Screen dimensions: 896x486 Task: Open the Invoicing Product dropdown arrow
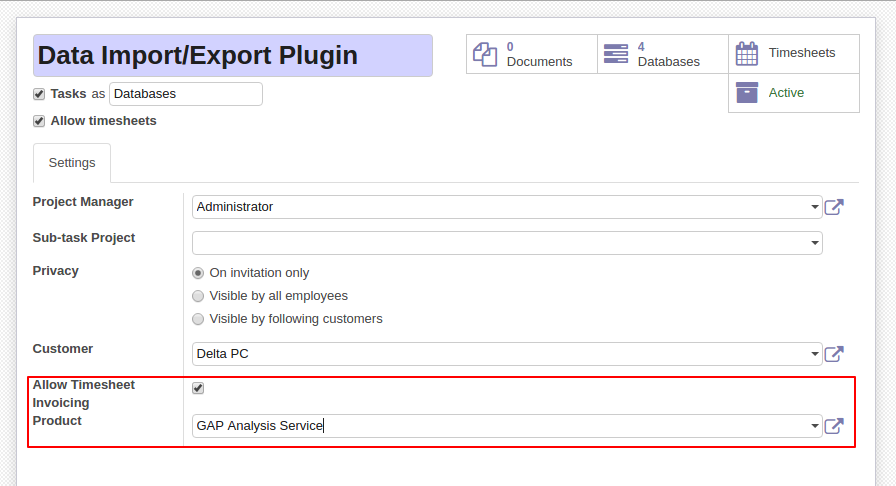coord(814,426)
